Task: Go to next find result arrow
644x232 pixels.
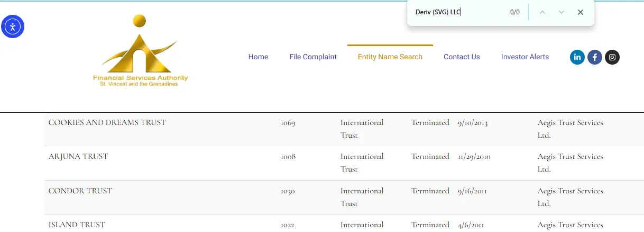Action: (x=562, y=12)
